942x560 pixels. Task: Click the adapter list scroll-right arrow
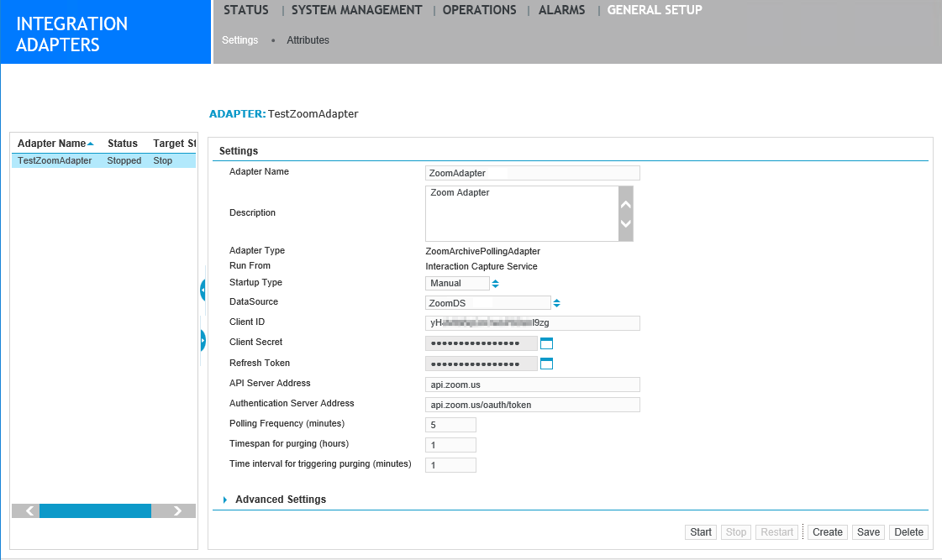click(x=178, y=510)
